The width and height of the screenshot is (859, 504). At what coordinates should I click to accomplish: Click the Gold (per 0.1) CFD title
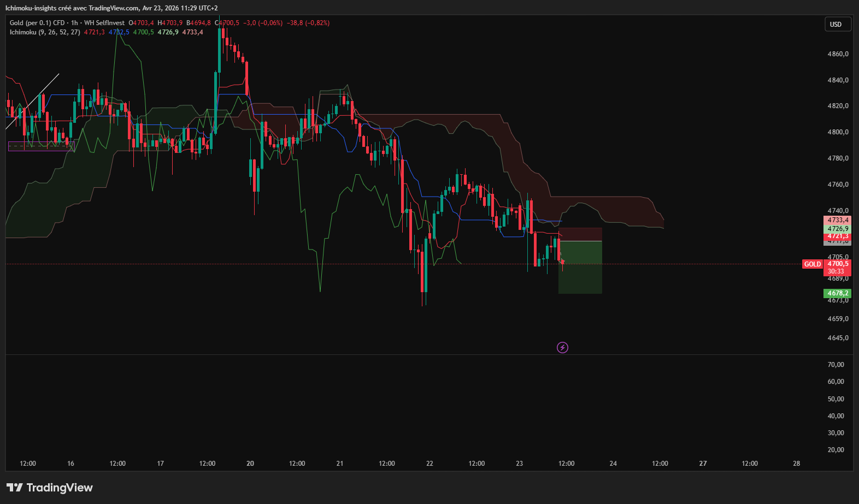[37, 23]
